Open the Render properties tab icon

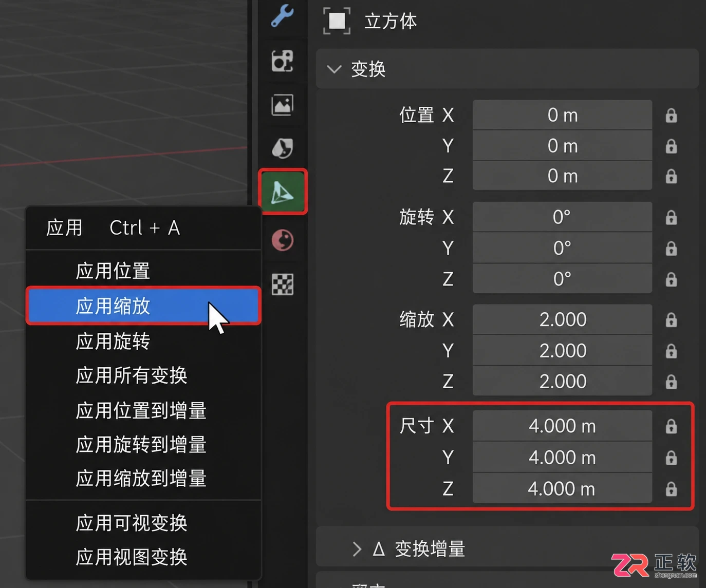[283, 61]
